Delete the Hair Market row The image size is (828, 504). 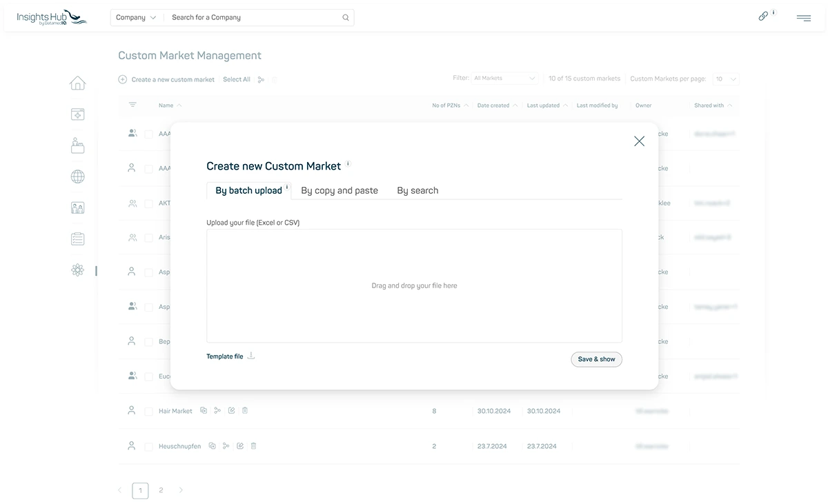click(x=245, y=410)
